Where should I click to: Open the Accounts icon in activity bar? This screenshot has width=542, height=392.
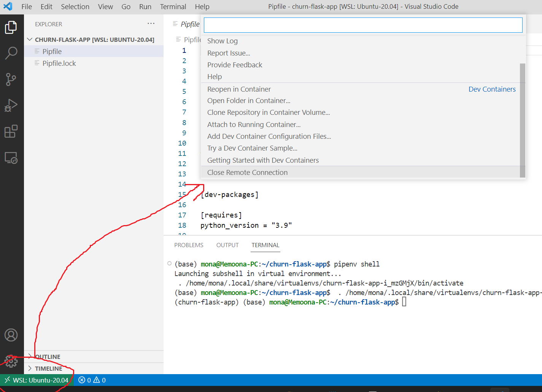click(x=11, y=335)
